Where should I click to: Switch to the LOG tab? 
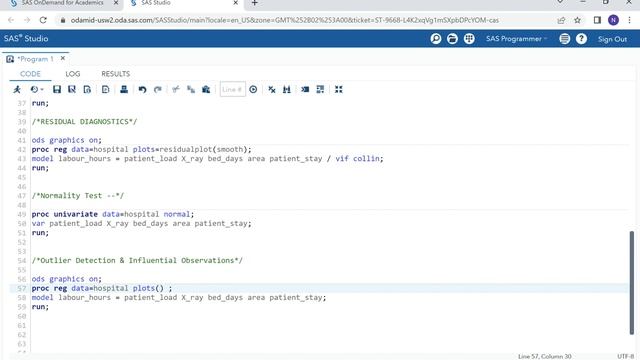point(73,74)
